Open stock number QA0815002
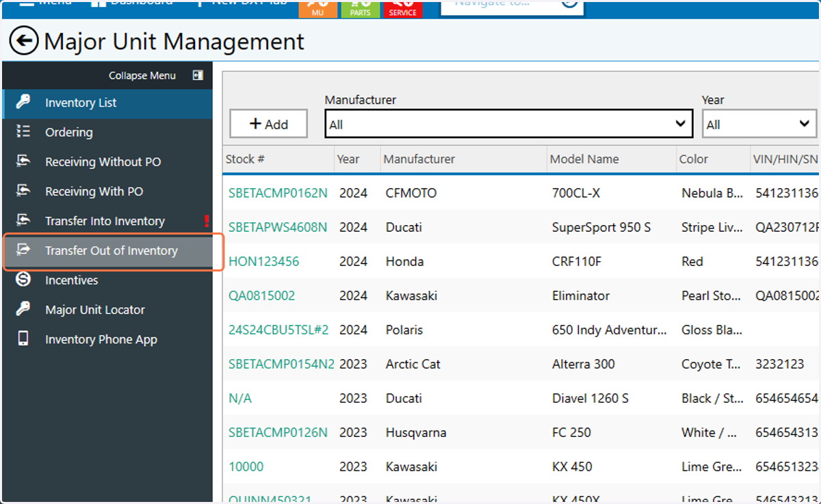 [262, 295]
